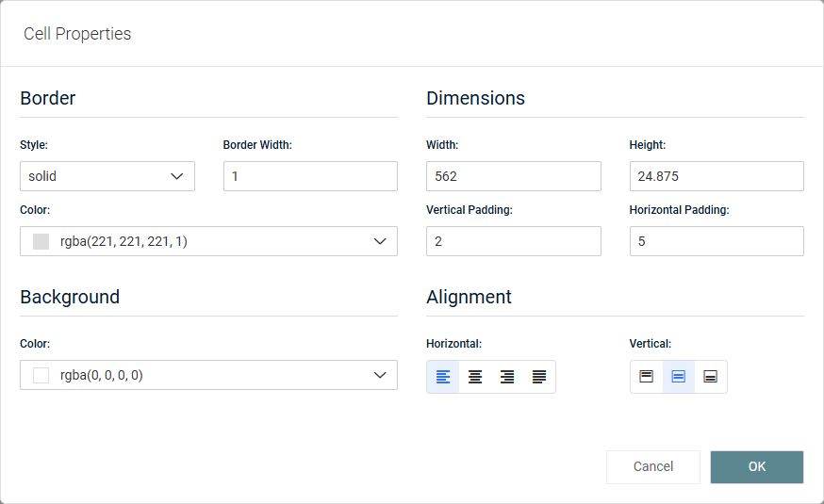Image resolution: width=824 pixels, height=504 pixels.
Task: Set vertical alignment to bottom
Action: click(x=711, y=377)
